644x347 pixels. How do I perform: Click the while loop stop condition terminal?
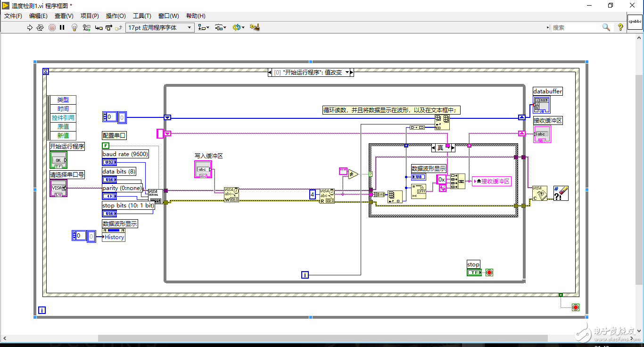[x=489, y=273]
